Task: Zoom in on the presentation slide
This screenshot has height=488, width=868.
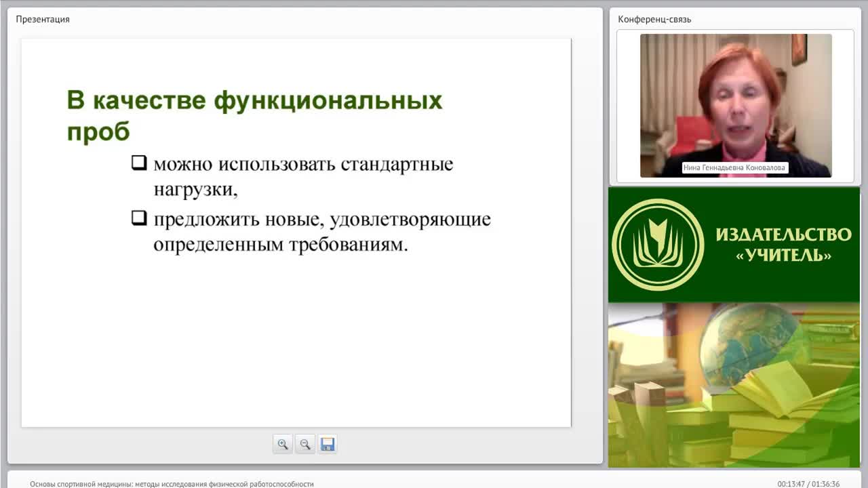Action: [x=283, y=444]
